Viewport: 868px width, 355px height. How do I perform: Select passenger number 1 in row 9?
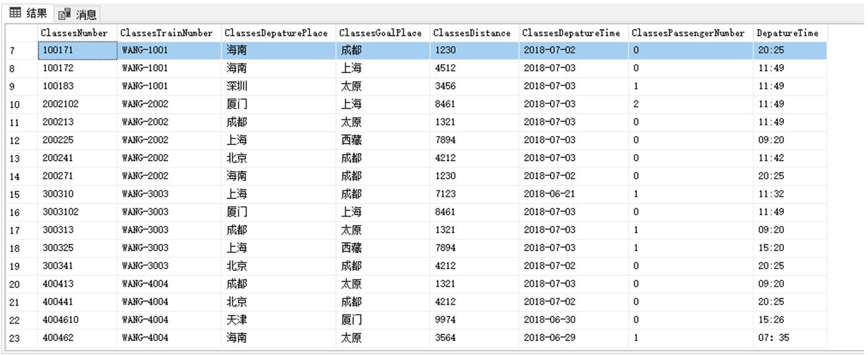691,86
